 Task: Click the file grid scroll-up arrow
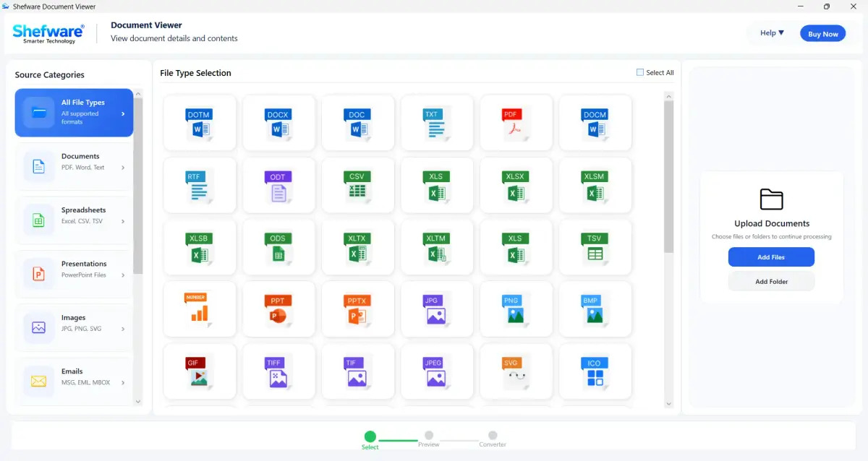668,95
